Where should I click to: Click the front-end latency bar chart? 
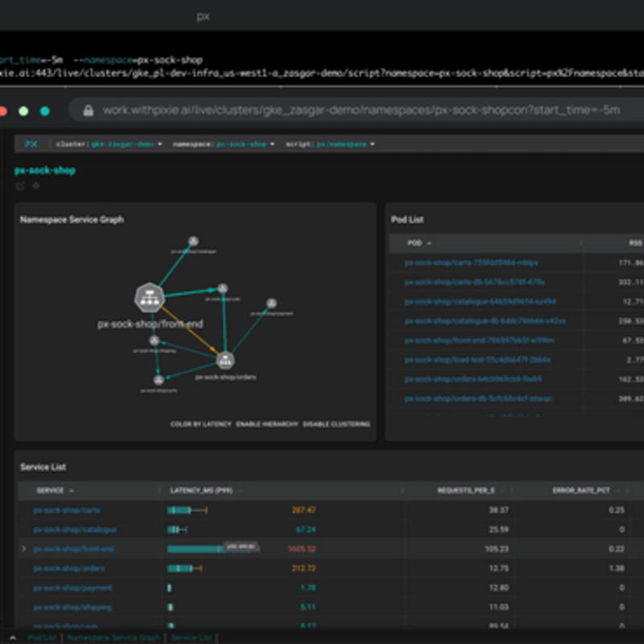213,549
